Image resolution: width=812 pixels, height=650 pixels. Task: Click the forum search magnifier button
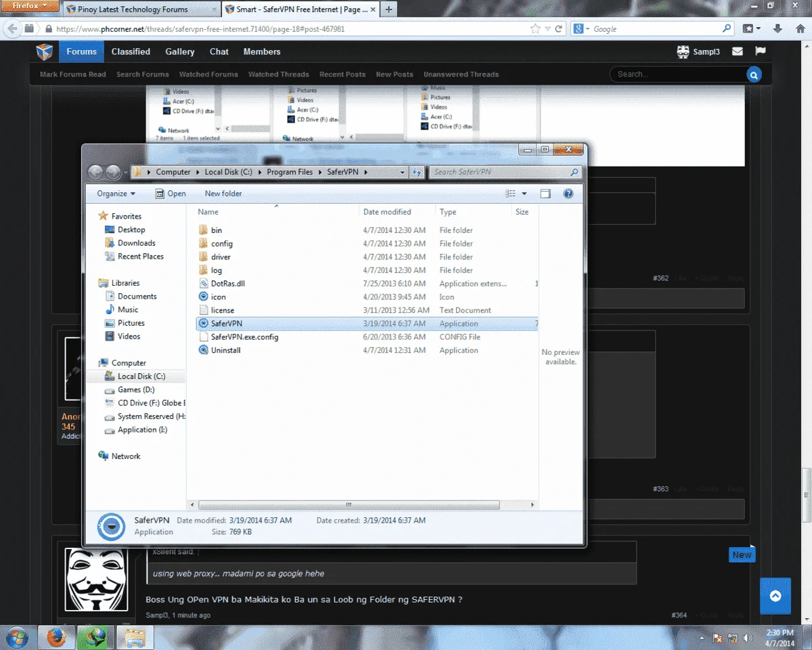(754, 74)
